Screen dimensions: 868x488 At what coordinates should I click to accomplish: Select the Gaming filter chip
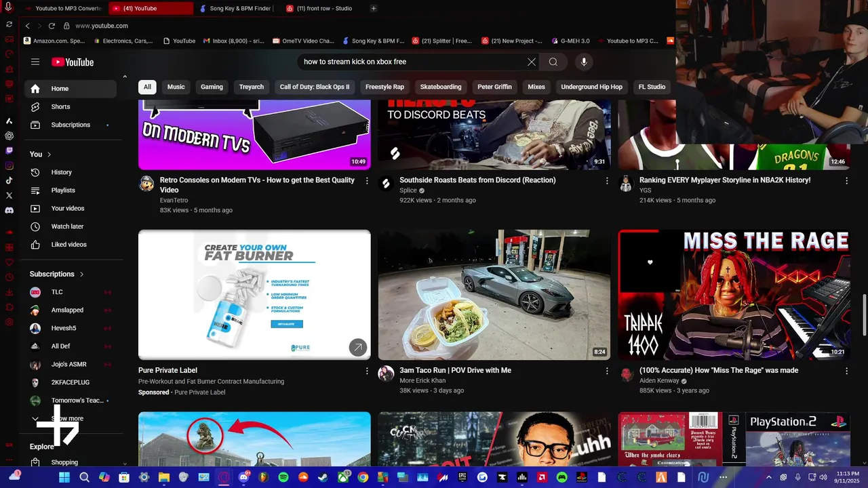(x=212, y=87)
